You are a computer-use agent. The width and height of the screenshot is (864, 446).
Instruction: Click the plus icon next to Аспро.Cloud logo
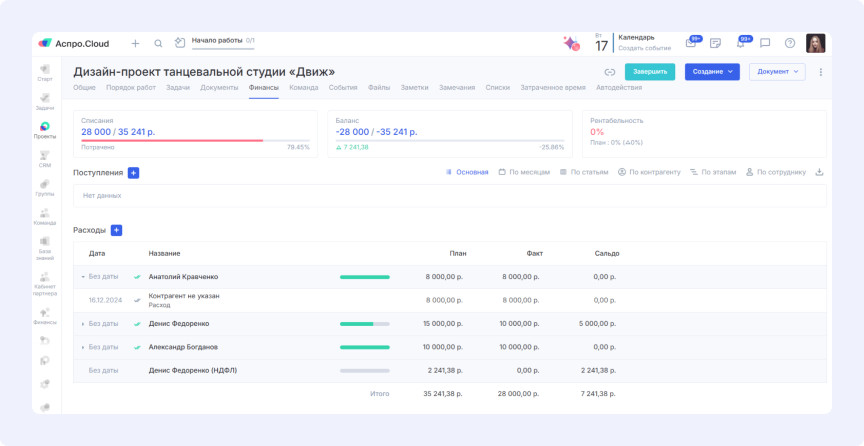tap(135, 44)
